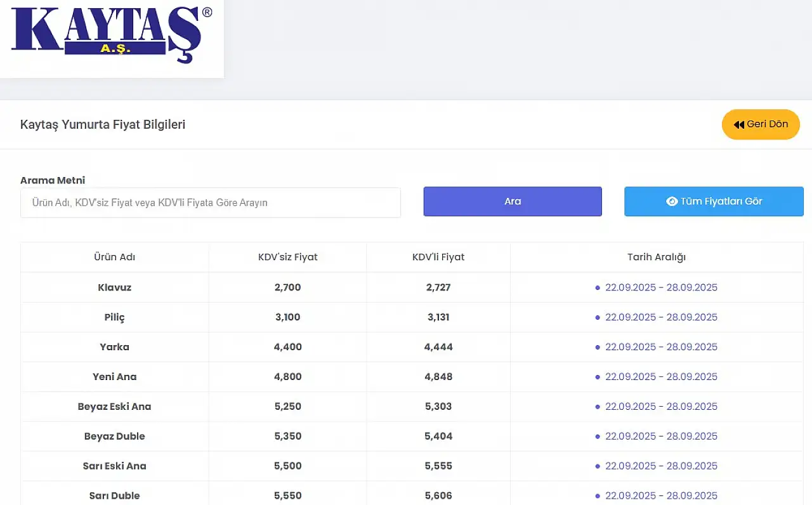812x505 pixels.
Task: Click the date range in the Klavuz row
Action: click(x=661, y=287)
